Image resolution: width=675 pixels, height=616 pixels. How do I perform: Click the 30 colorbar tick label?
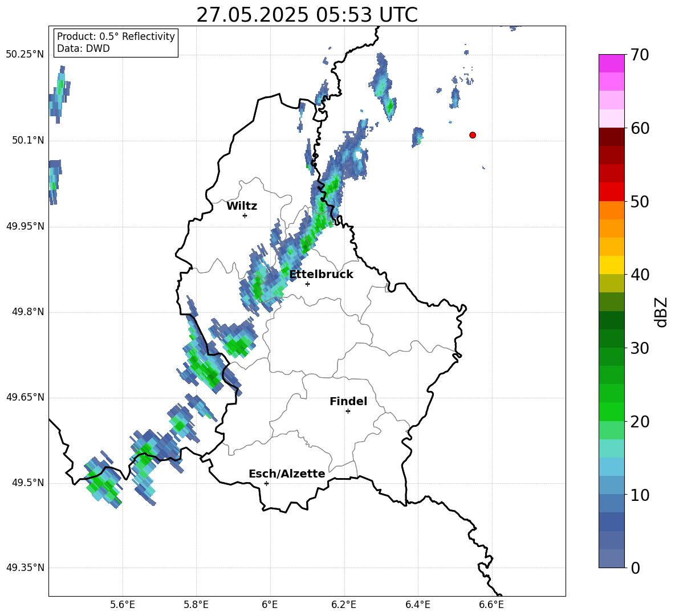640,348
